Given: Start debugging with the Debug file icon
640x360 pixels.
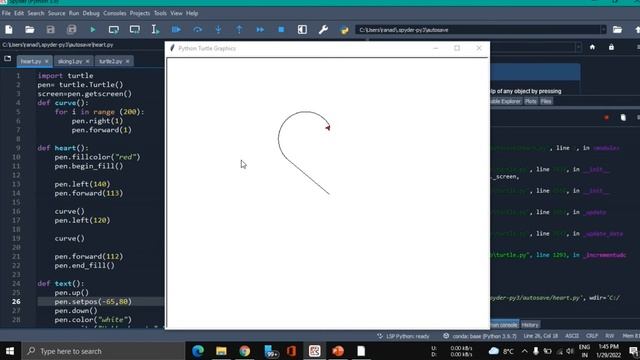Looking at the screenshot, I should tap(176, 30).
